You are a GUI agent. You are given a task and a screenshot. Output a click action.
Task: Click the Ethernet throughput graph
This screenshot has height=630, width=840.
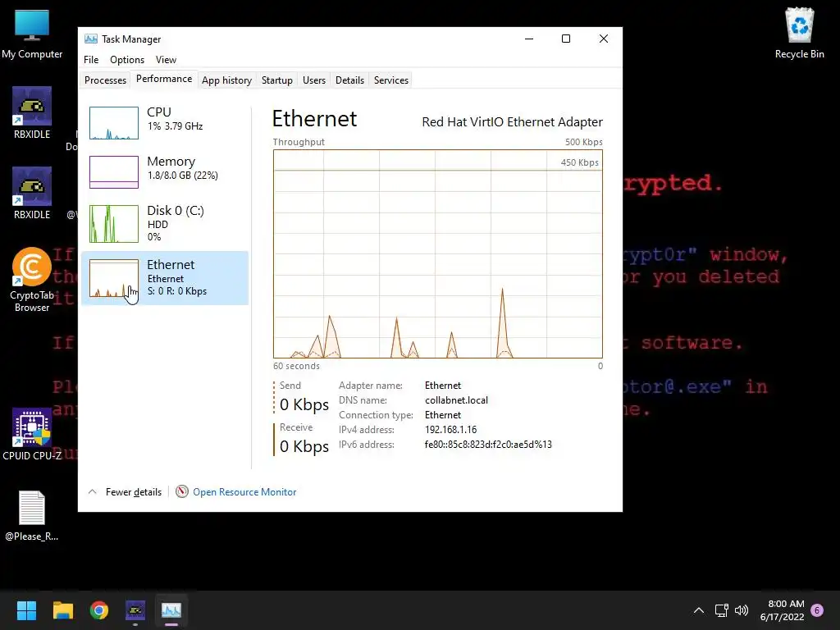pyautogui.click(x=438, y=254)
